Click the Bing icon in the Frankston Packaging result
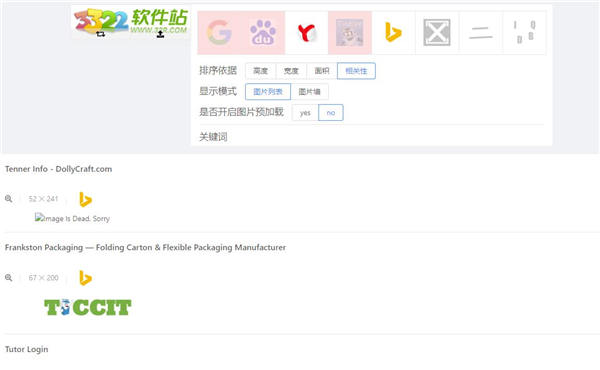The image size is (600, 370). [x=85, y=278]
